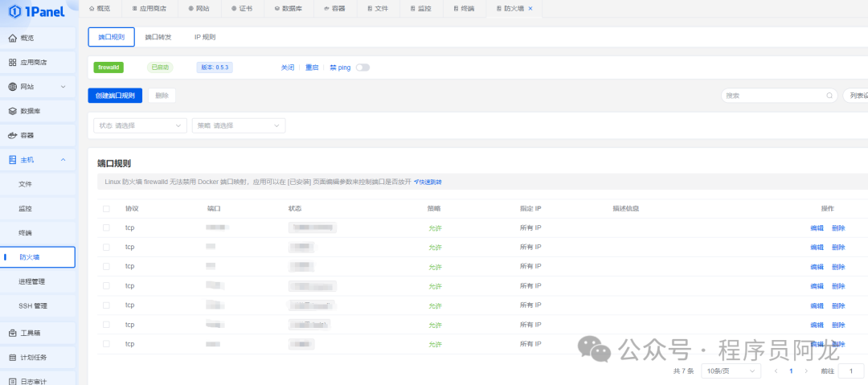This screenshot has height=385, width=868.
Task: Open the 概览 home icon in sidebar
Action: tap(13, 38)
